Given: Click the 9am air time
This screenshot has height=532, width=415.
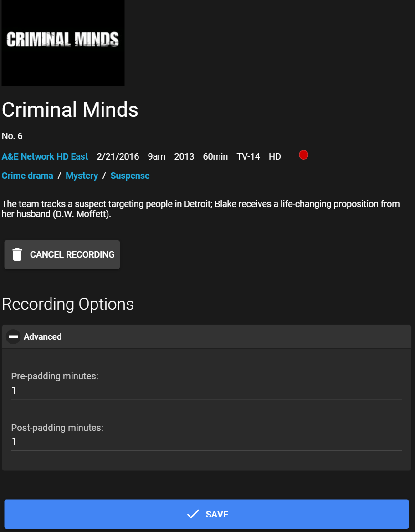Looking at the screenshot, I should [157, 157].
